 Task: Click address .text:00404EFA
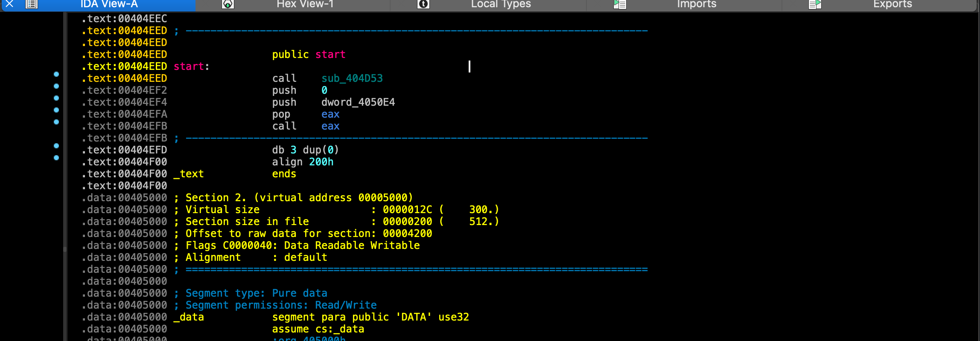pos(124,114)
